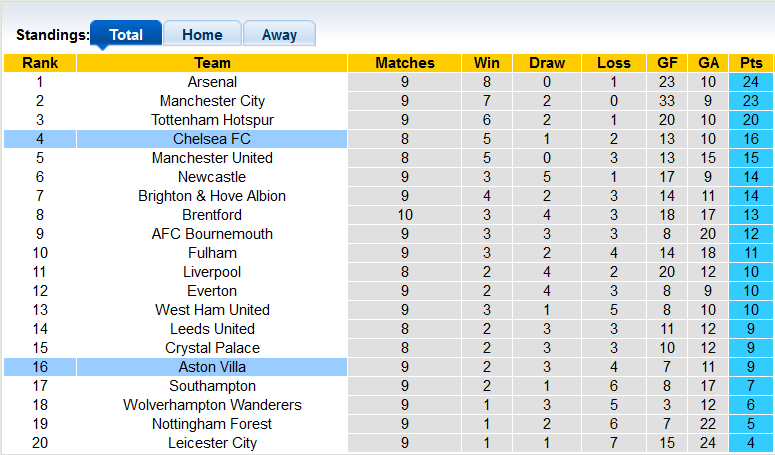Select Tottenham Hotspur in the table
The width and height of the screenshot is (775, 455).
212,120
